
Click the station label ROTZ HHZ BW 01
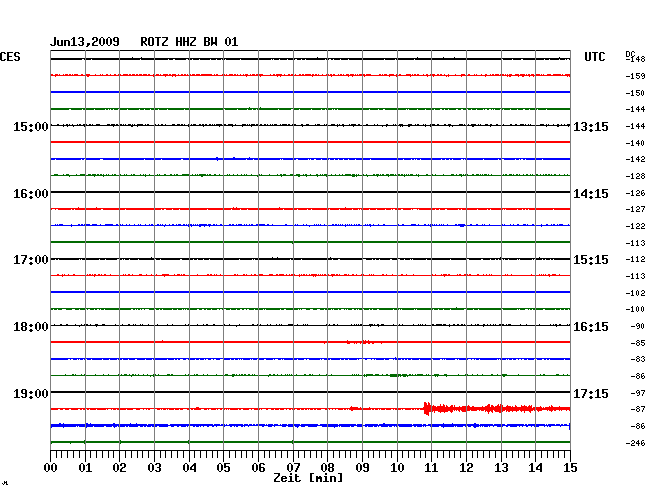pyautogui.click(x=189, y=42)
